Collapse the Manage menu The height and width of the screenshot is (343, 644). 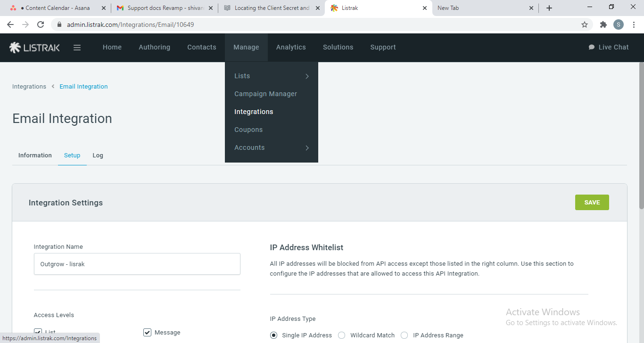pyautogui.click(x=246, y=47)
